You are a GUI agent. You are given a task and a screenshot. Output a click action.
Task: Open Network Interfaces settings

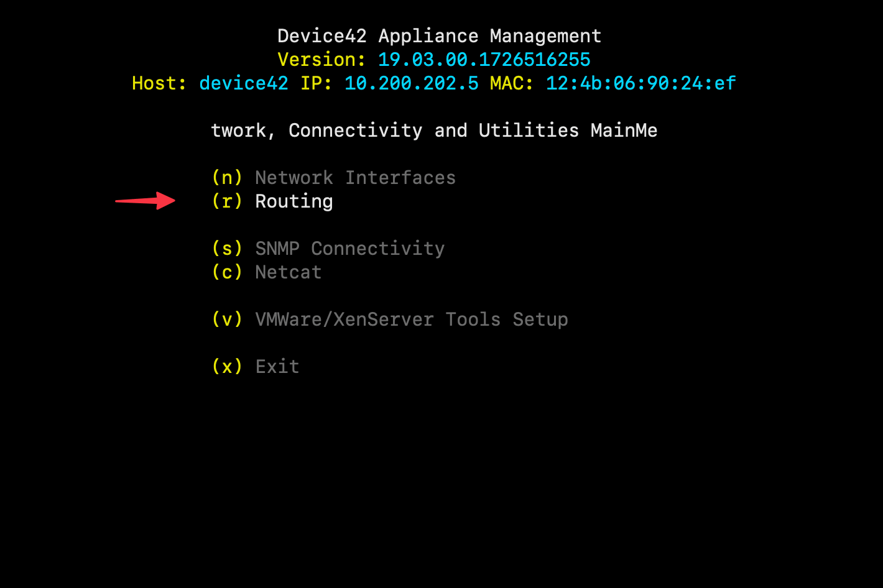[355, 177]
